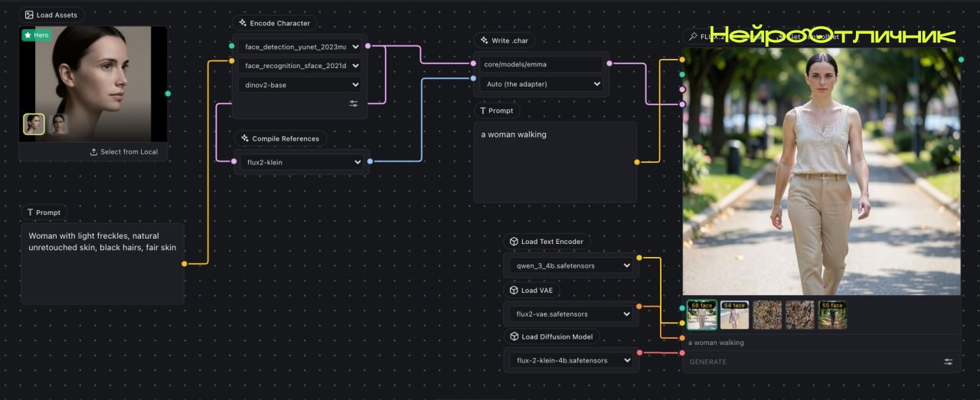Viewport: 980px width, 400px height.
Task: Click the 'a woman walking' prompt text area
Action: pos(555,162)
